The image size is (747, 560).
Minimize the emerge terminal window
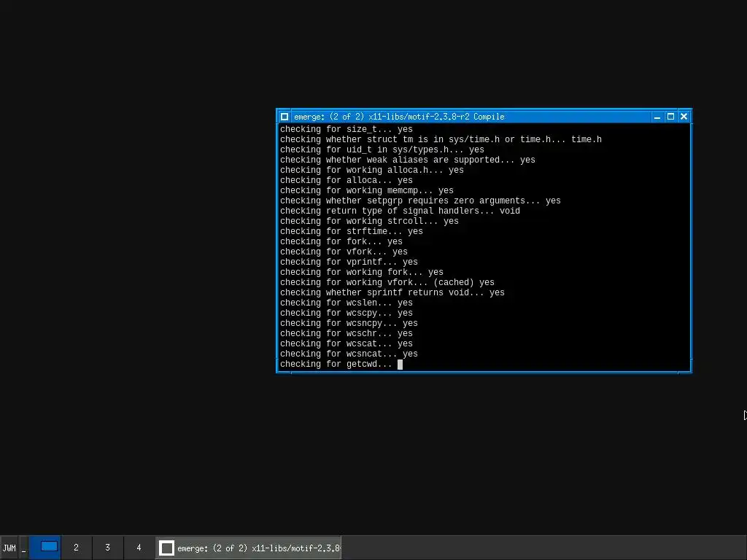(x=657, y=117)
